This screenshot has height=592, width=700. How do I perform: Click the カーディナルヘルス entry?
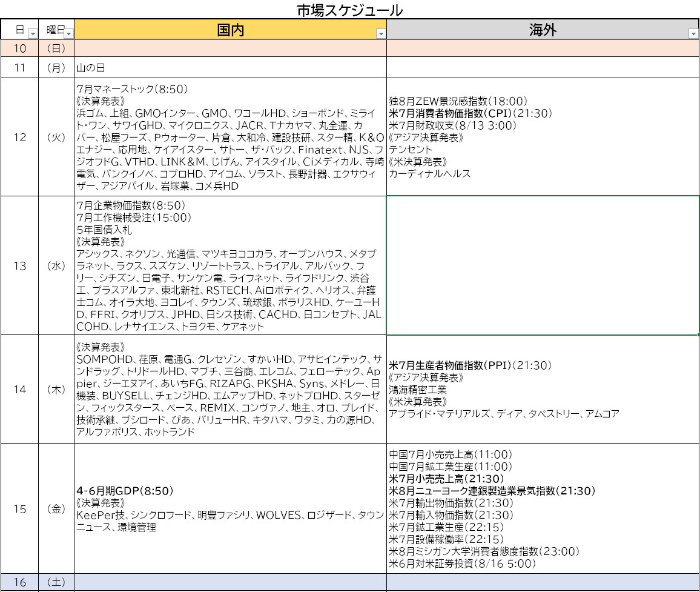click(429, 174)
